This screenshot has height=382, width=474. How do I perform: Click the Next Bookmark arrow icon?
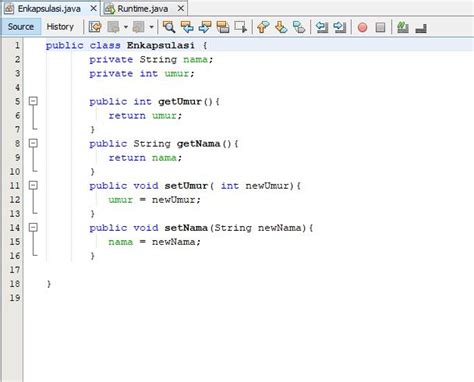point(281,27)
